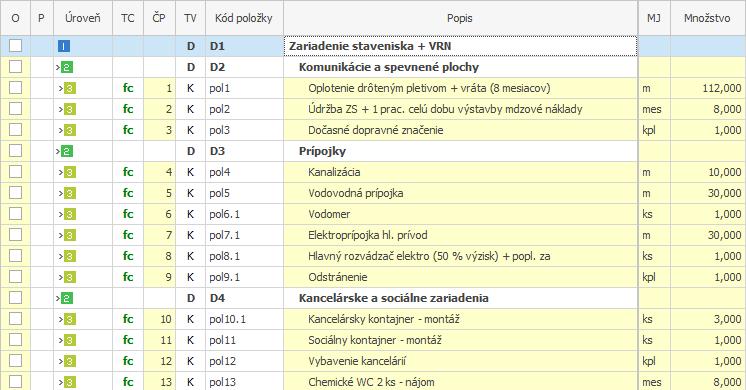Image resolution: width=746 pixels, height=390 pixels.
Task: Click the quantity 3,000 in pol10.1 row
Action: click(727, 319)
